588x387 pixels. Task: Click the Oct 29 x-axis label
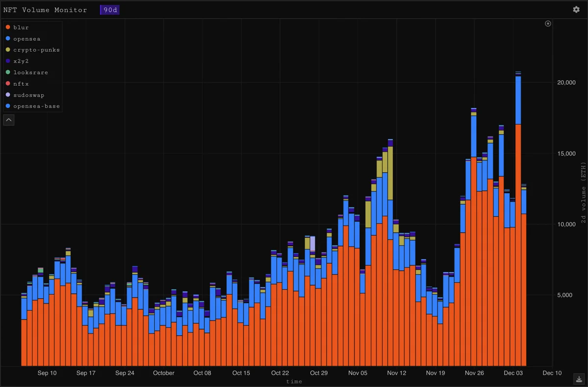(x=318, y=373)
